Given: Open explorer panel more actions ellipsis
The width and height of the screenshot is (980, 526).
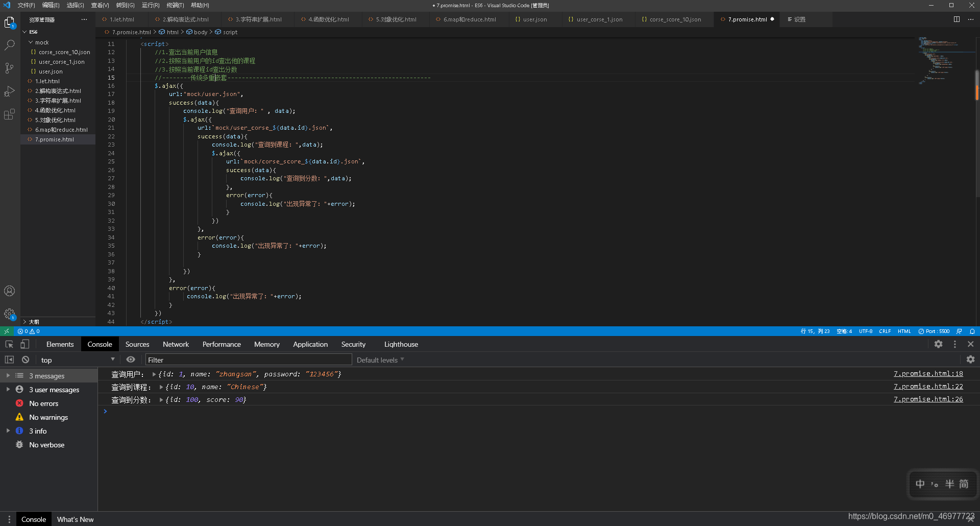Looking at the screenshot, I should pos(84,19).
